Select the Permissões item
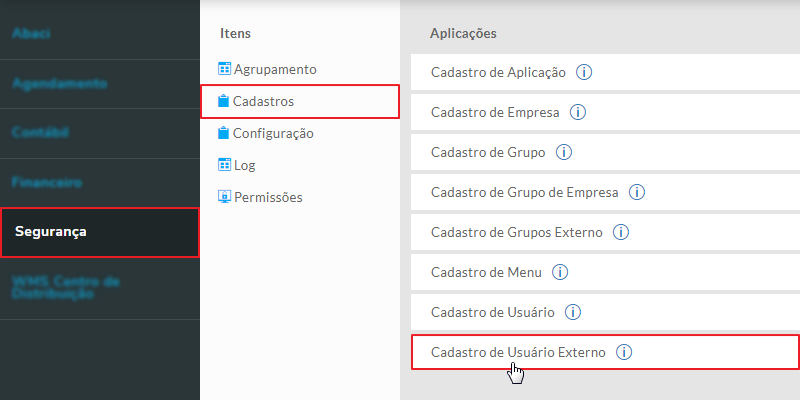The image size is (800, 400). point(268,197)
